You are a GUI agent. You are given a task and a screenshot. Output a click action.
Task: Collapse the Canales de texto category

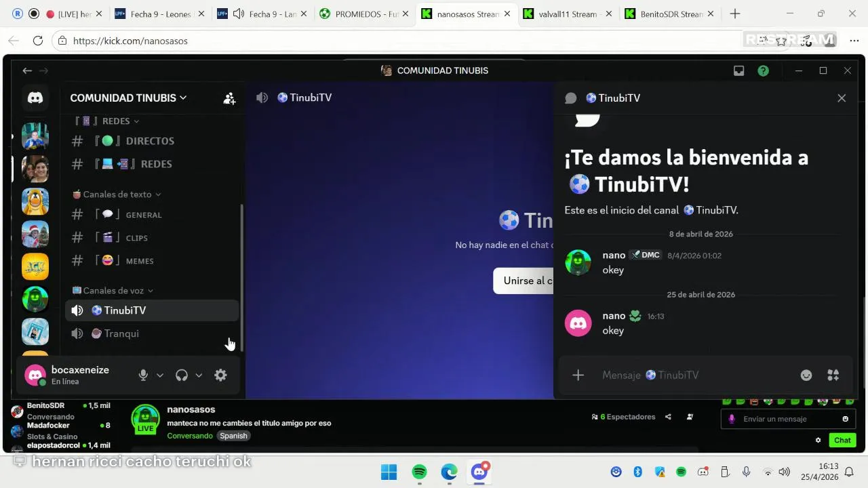coord(117,194)
